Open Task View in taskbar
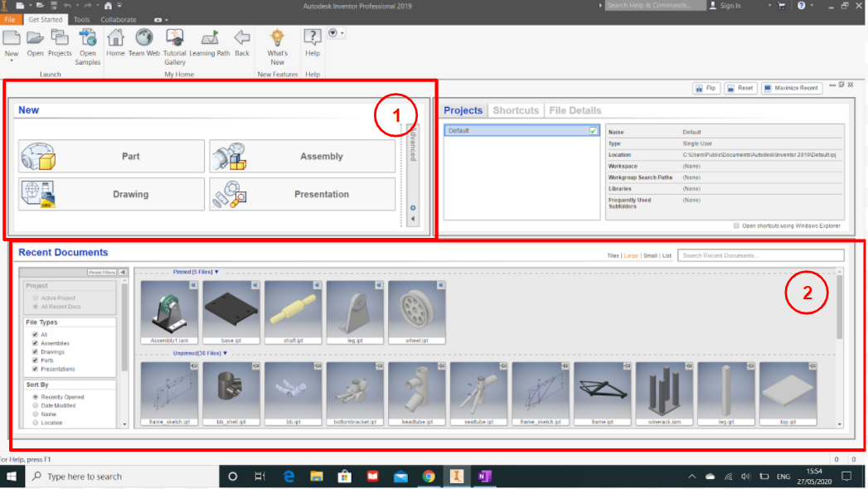The width and height of the screenshot is (868, 489). click(259, 477)
